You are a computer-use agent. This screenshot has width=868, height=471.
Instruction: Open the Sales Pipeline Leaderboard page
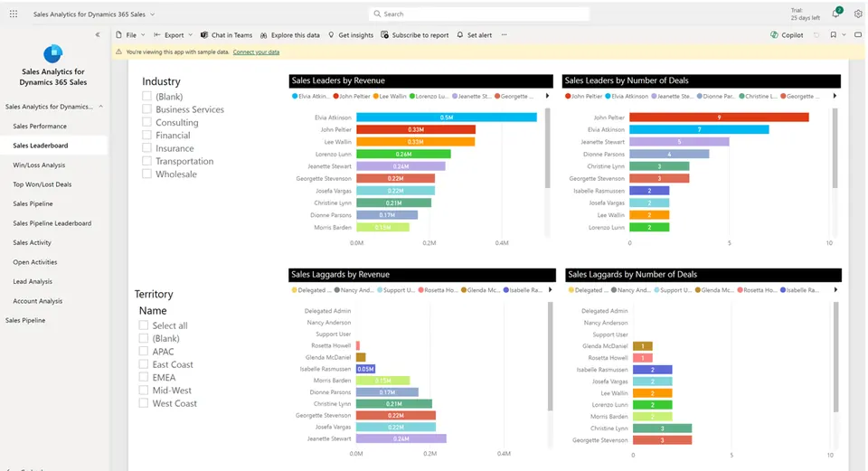(x=52, y=223)
